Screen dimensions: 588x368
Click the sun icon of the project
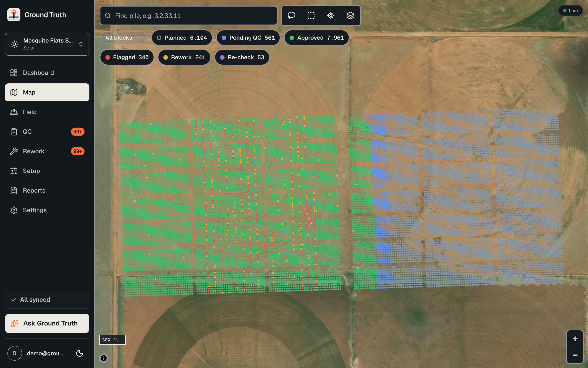14,44
